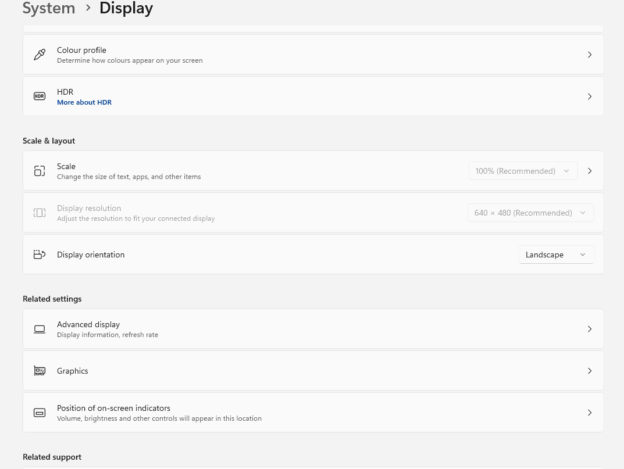The image size is (624, 469).
Task: Open Position of on-screen indicators chevron
Action: coord(590,412)
